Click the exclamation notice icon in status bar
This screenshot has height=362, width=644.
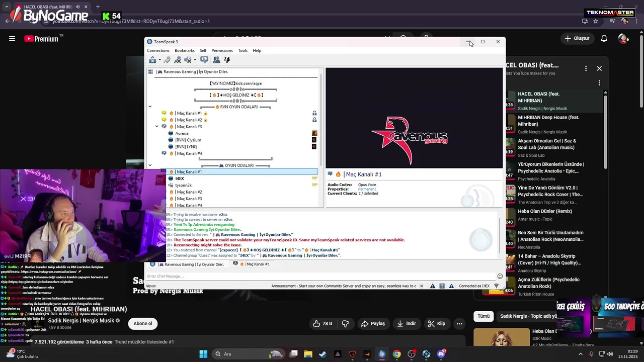pyautogui.click(x=442, y=286)
